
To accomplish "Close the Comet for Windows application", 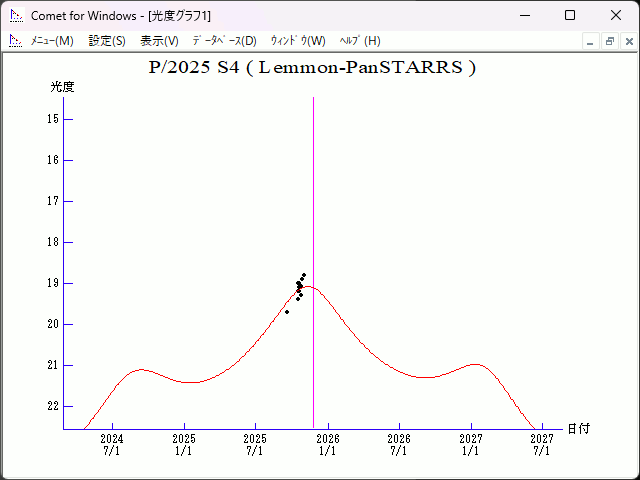I will (615, 15).
